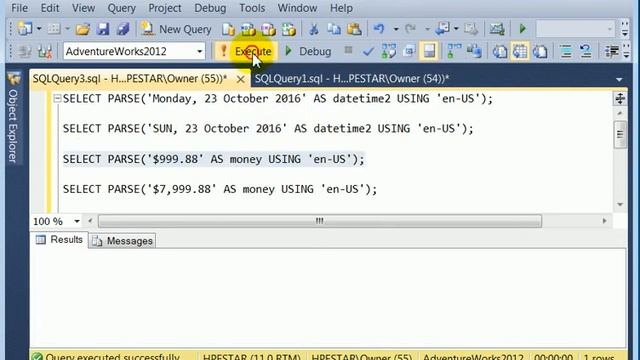Click the Paste clipboard icon
This screenshot has height=360, width=640.
pyautogui.click(x=354, y=29)
